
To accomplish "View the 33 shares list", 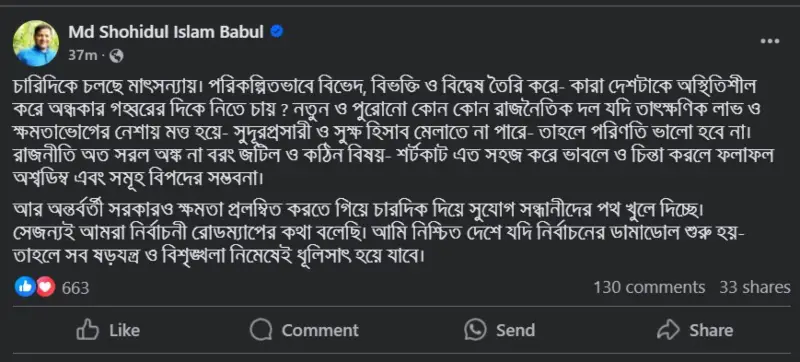I will [x=755, y=288].
